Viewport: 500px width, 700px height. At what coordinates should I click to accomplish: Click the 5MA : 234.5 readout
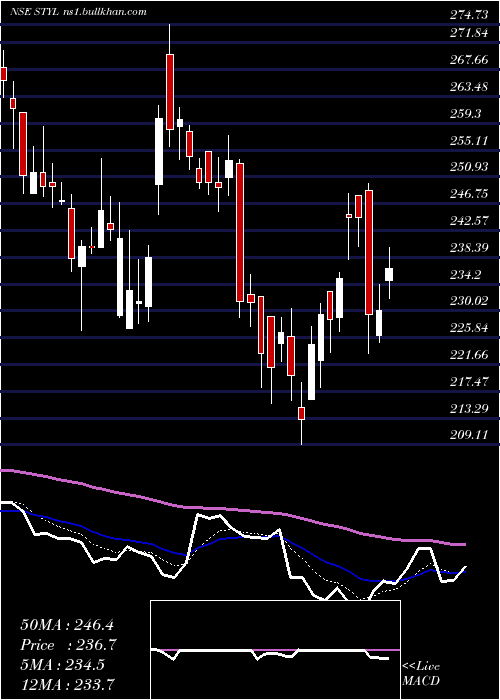click(x=62, y=665)
